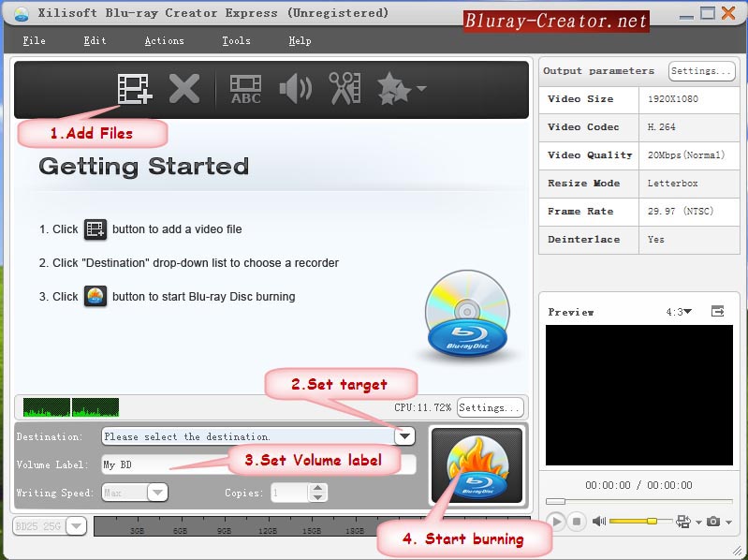
Task: Increase Copies with the up stepper arrow
Action: 317,488
